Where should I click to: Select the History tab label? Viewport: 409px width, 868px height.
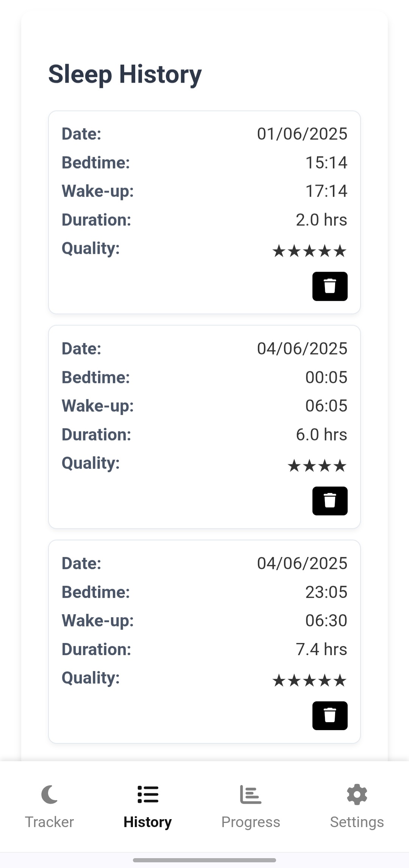point(148,822)
